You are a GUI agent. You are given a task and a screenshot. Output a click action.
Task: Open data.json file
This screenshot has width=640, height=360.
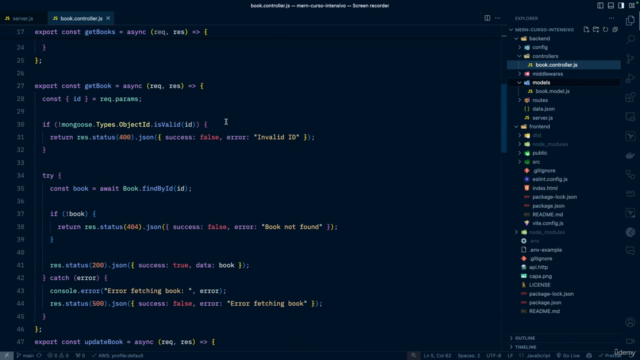(543, 109)
